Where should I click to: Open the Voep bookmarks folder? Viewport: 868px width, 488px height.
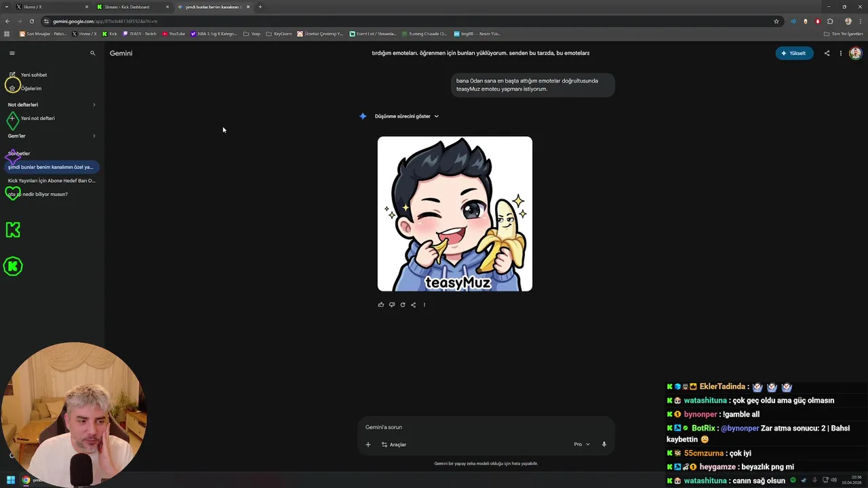pos(252,33)
